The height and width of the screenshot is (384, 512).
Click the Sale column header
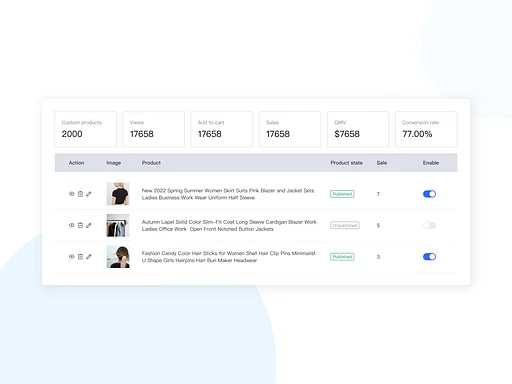[382, 163]
